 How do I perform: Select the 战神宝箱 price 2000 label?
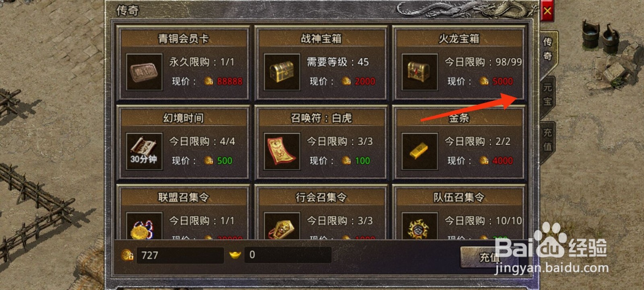[x=365, y=81]
